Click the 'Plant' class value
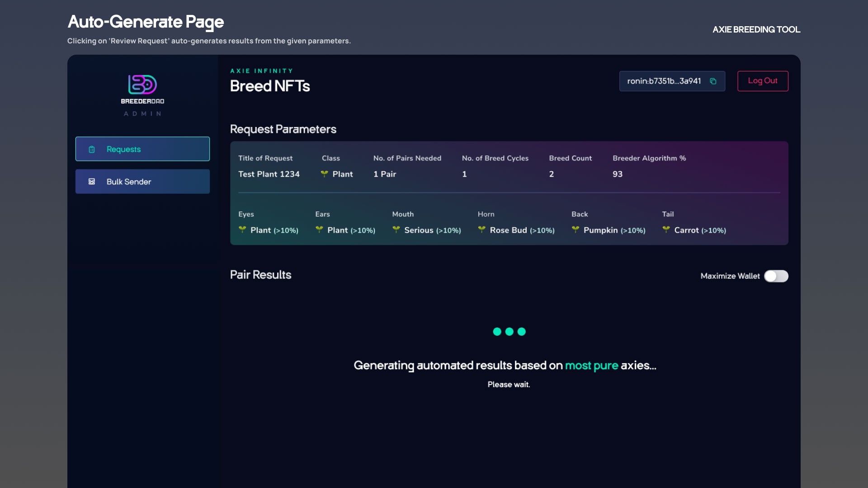This screenshot has height=488, width=868. pos(343,174)
